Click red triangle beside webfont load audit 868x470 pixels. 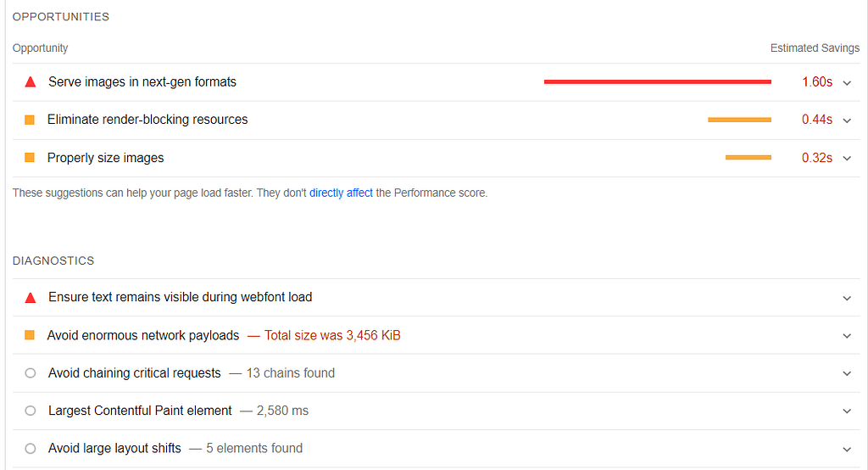[31, 298]
